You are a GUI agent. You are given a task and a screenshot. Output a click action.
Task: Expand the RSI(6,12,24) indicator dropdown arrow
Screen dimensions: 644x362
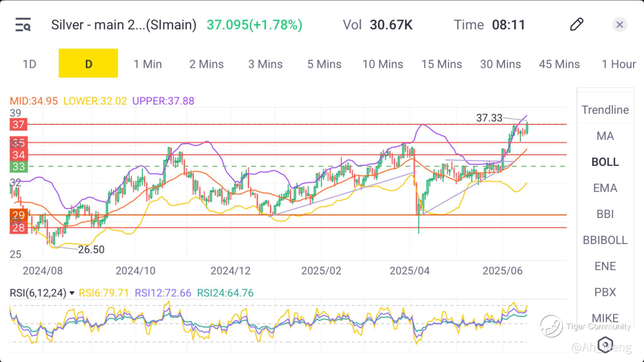click(x=72, y=293)
